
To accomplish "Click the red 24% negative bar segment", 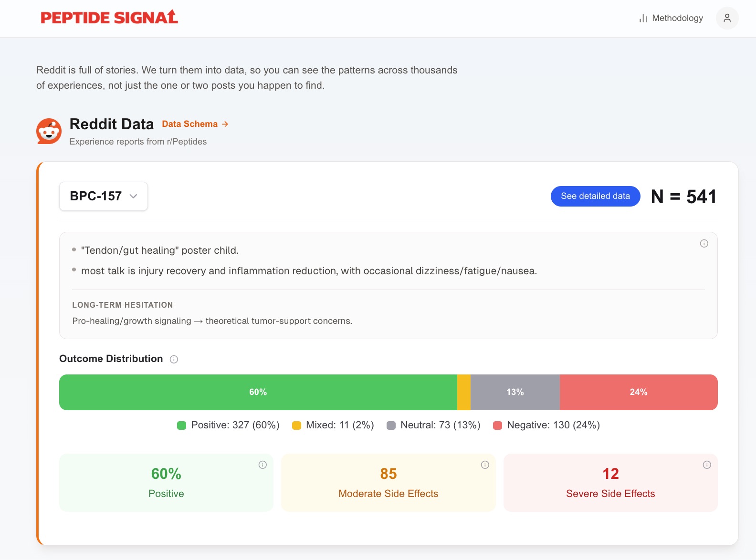I will point(638,392).
